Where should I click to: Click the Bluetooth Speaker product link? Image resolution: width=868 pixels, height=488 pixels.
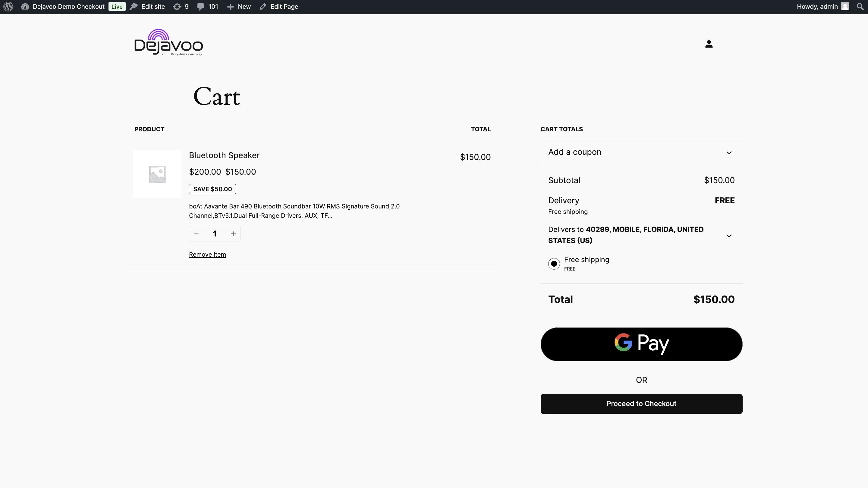(224, 155)
